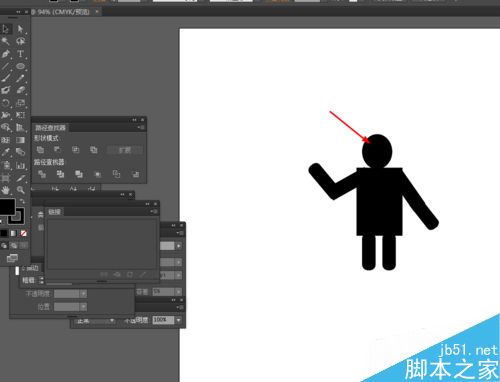Select the Slice tool

[20, 178]
